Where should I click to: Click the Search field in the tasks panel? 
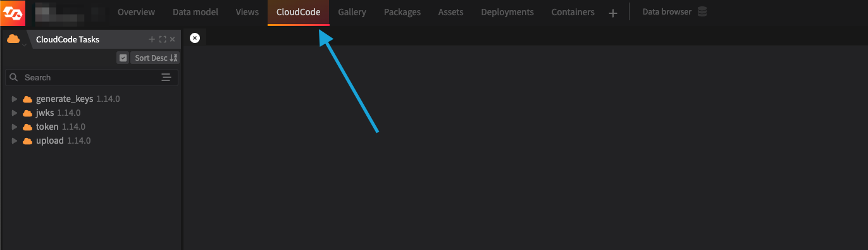coord(92,77)
